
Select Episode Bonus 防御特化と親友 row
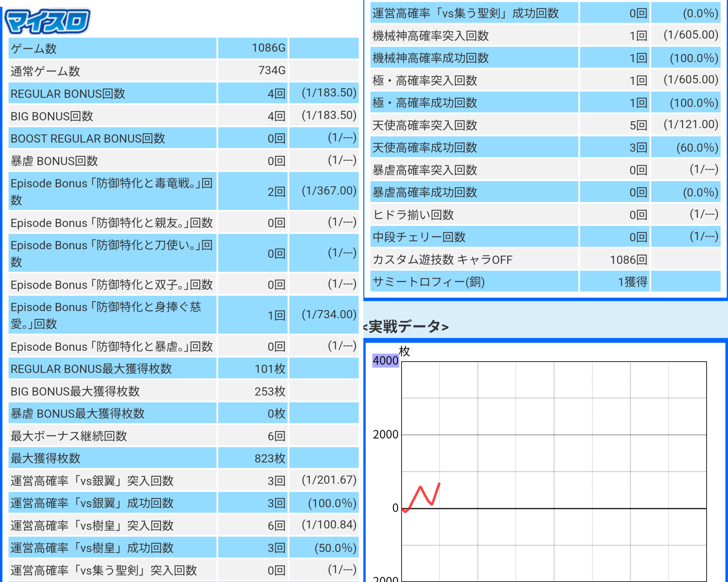click(183, 222)
